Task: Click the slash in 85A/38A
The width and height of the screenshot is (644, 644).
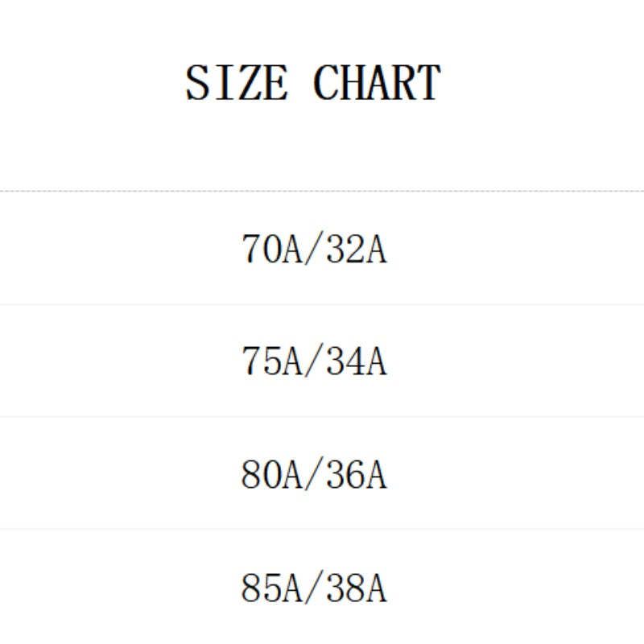Action: [314, 588]
